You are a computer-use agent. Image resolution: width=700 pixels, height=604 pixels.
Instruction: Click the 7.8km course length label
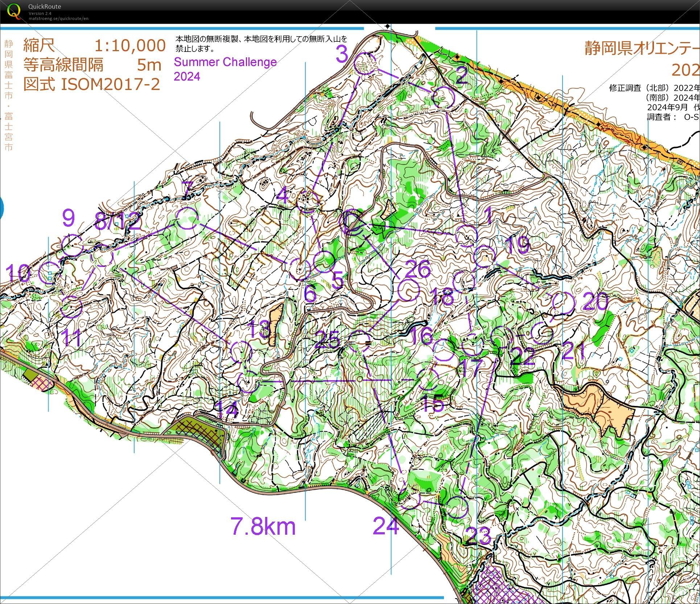(x=263, y=527)
